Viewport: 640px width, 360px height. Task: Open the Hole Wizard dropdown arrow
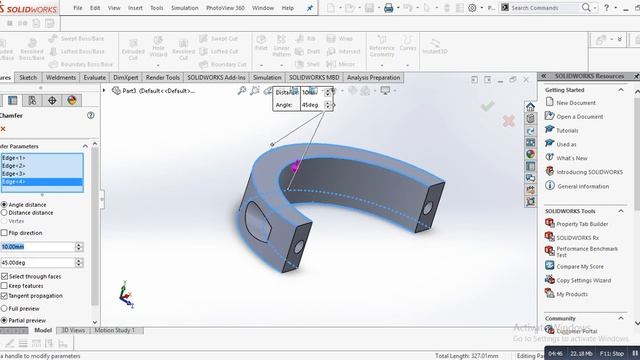[158, 65]
